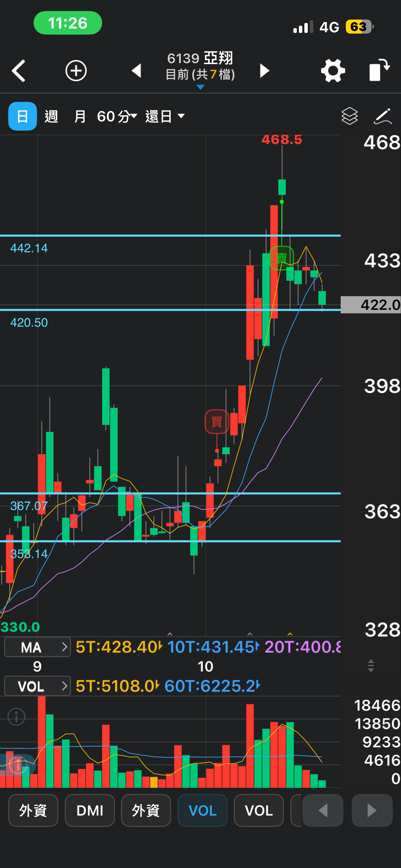Tap the green 賣 sell marker

(x=282, y=258)
